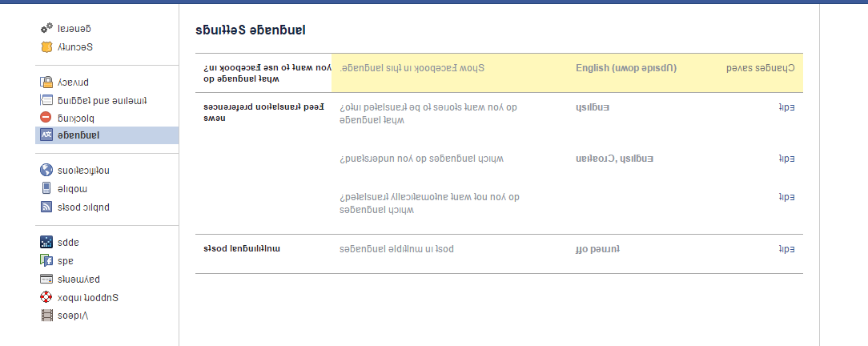Image resolution: width=868 pixels, height=346 pixels.
Task: Click the Timeline and Tagging icon
Action: [46, 100]
